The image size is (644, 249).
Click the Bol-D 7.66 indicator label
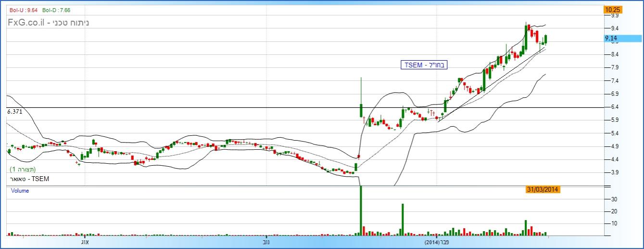tap(56, 10)
